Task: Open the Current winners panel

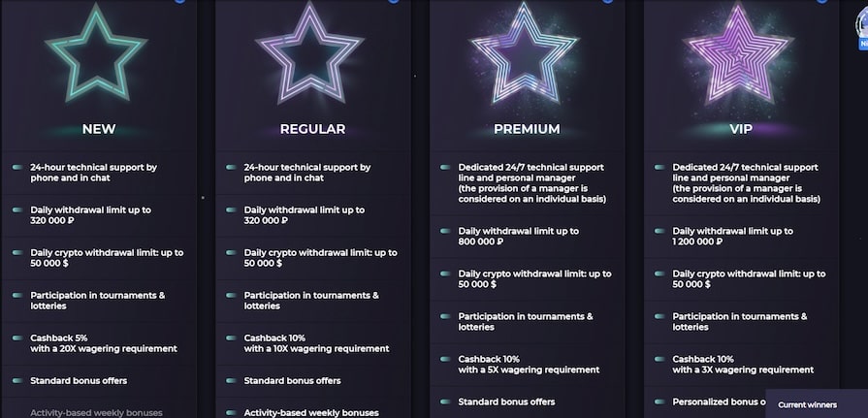Action: (808, 404)
